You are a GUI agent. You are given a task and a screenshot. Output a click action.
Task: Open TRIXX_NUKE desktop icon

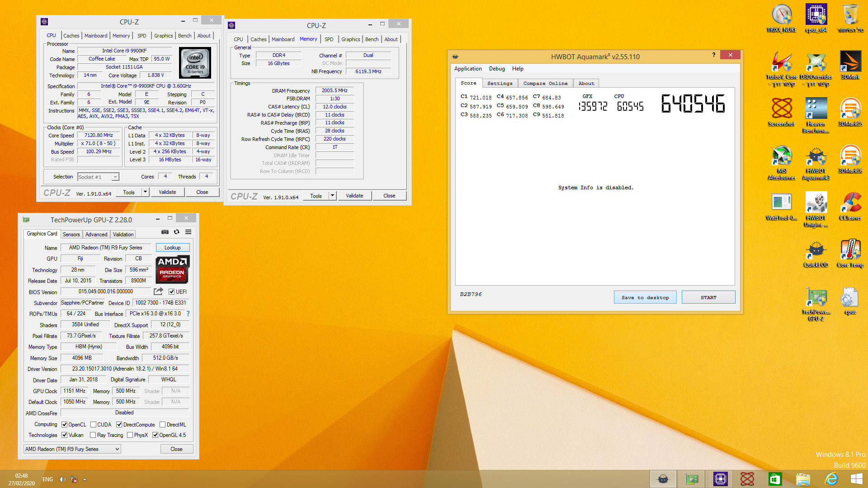point(782,18)
